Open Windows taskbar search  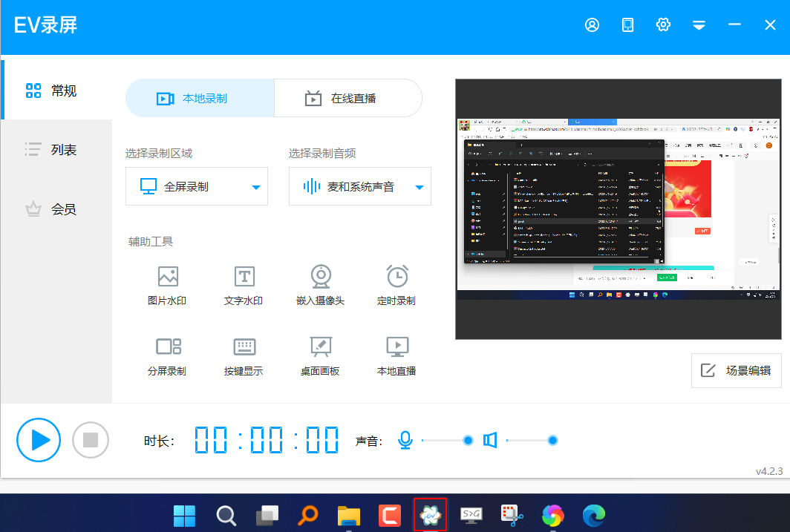pyautogui.click(x=226, y=516)
